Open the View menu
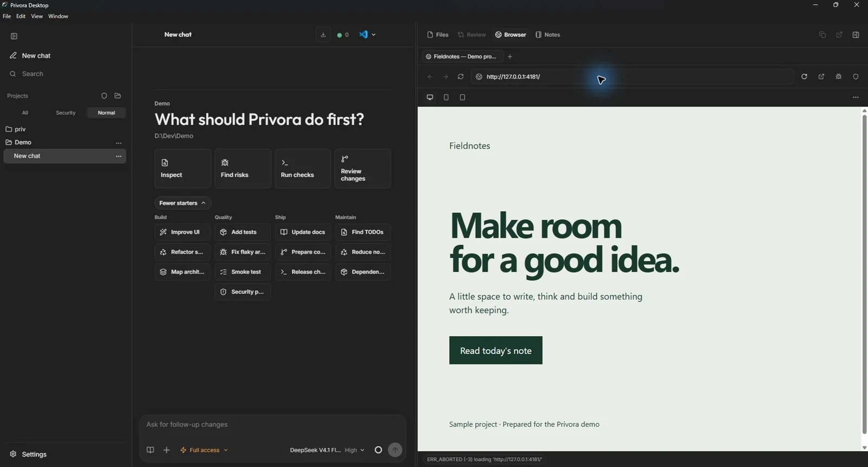Screen dimensions: 868x467 (37, 16)
